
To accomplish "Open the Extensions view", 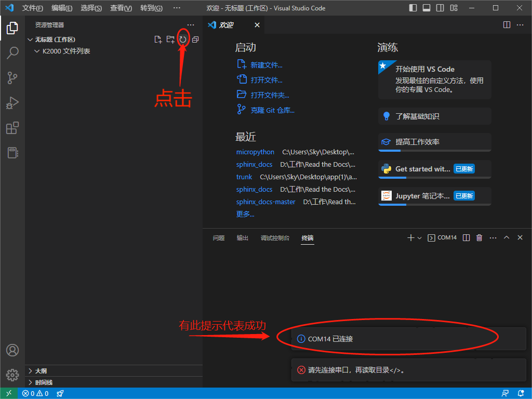I will coord(12,128).
